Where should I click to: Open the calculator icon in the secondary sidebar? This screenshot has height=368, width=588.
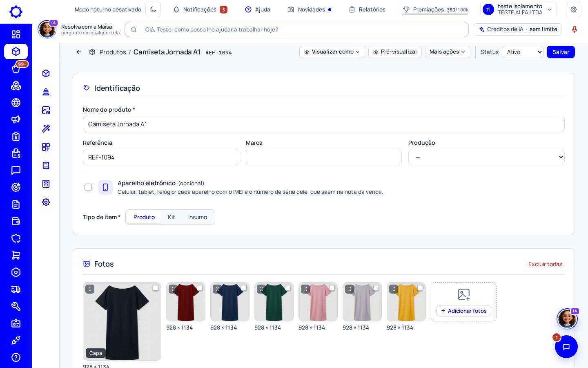point(46,184)
